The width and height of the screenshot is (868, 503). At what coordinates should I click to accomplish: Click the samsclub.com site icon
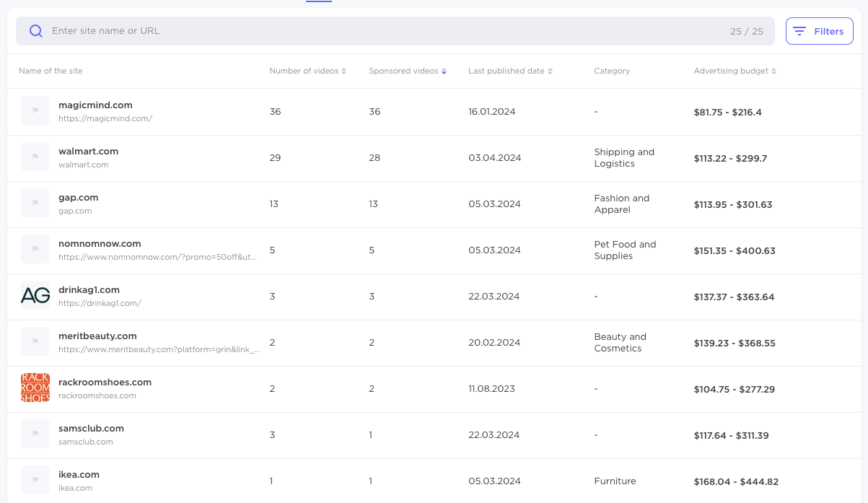tap(35, 434)
